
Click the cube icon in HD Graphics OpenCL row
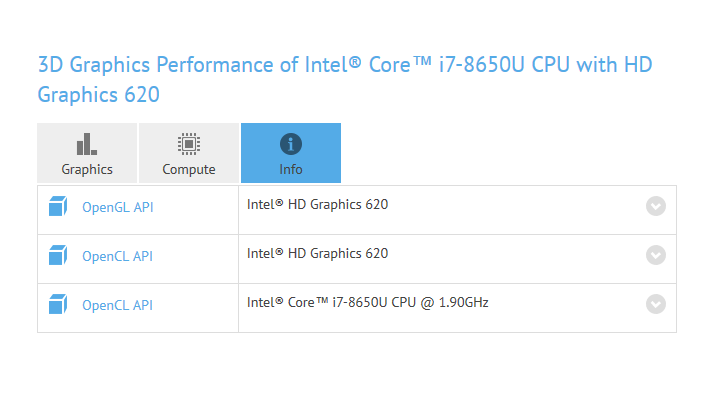click(58, 255)
